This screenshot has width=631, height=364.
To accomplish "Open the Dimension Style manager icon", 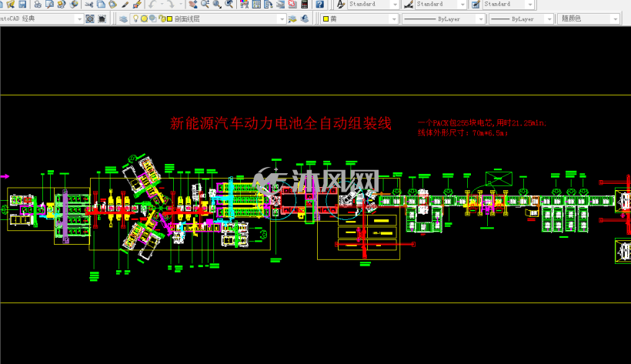I will point(409,4).
